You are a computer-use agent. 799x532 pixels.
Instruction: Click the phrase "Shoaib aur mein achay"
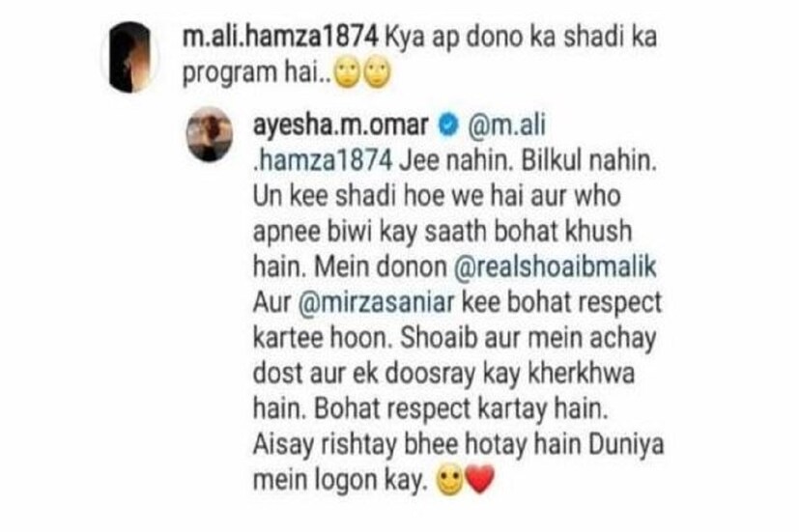(x=528, y=340)
